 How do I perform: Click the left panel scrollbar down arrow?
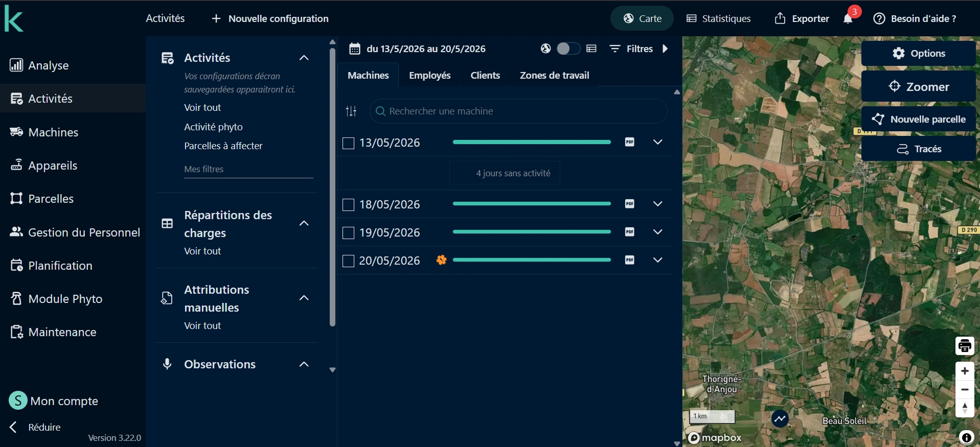[x=332, y=370]
